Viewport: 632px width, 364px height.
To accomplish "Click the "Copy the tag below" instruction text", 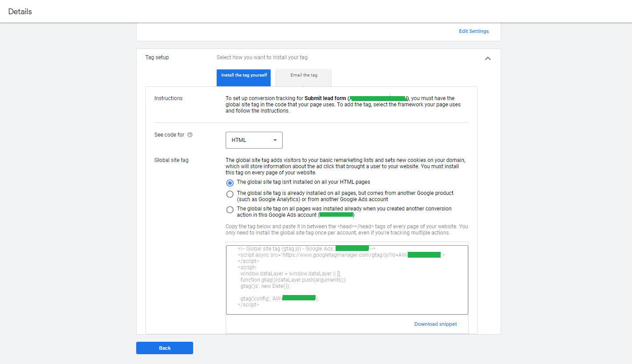I will [x=347, y=230].
